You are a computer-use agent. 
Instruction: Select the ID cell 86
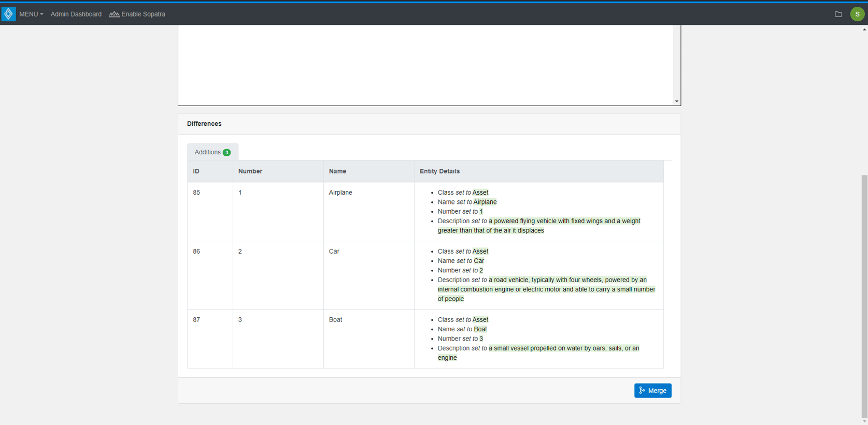point(210,275)
